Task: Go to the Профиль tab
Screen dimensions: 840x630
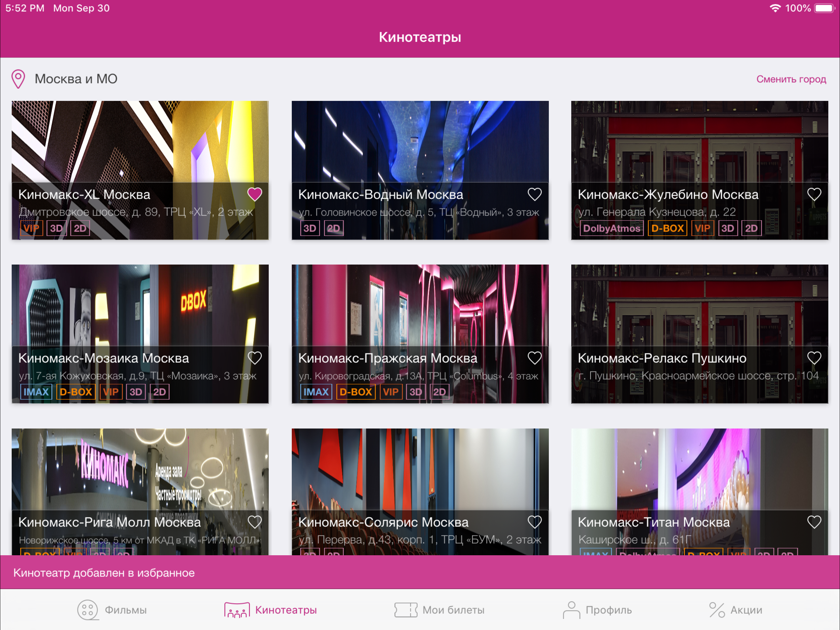Action: coord(597,610)
